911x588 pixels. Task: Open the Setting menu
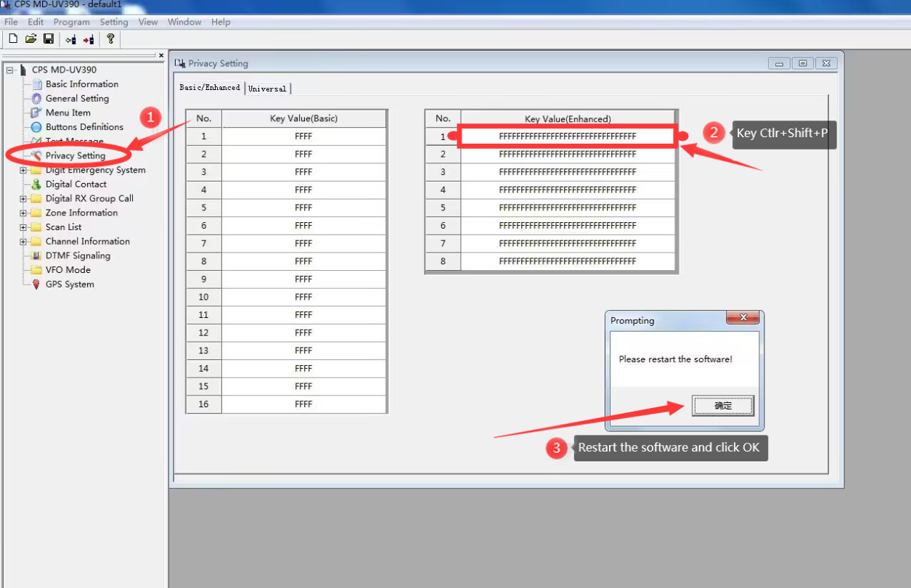113,22
